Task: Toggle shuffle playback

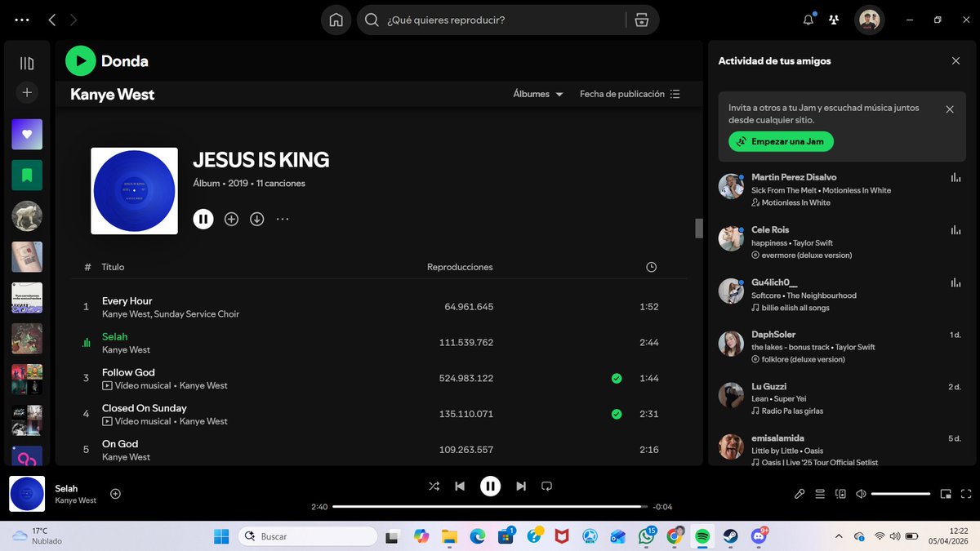Action: (434, 487)
